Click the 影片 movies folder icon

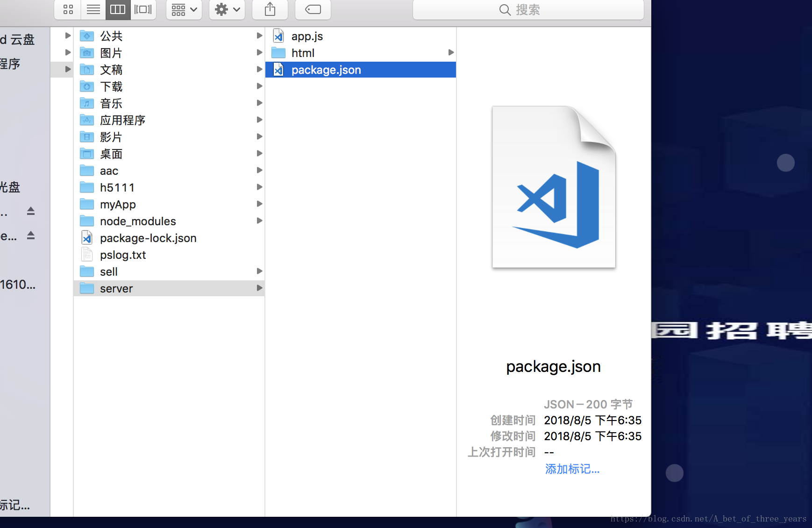87,136
